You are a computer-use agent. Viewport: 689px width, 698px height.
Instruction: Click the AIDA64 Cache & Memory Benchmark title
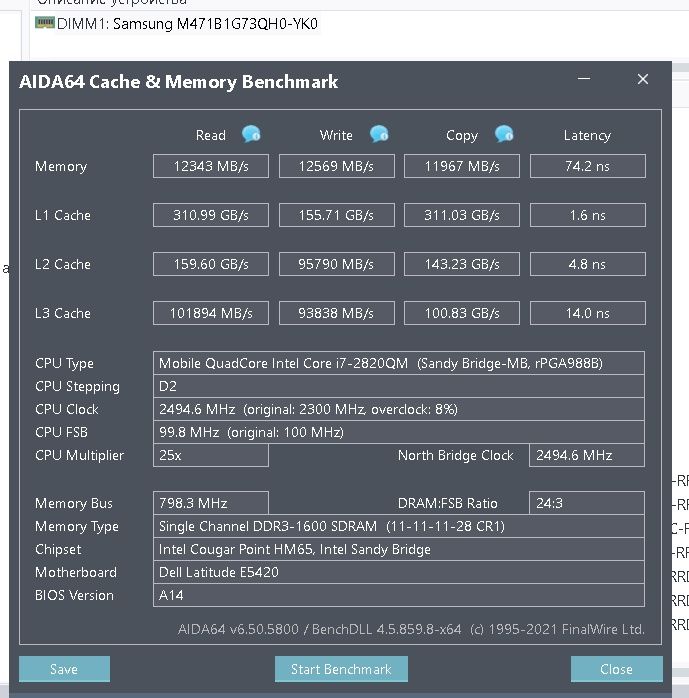(x=178, y=82)
